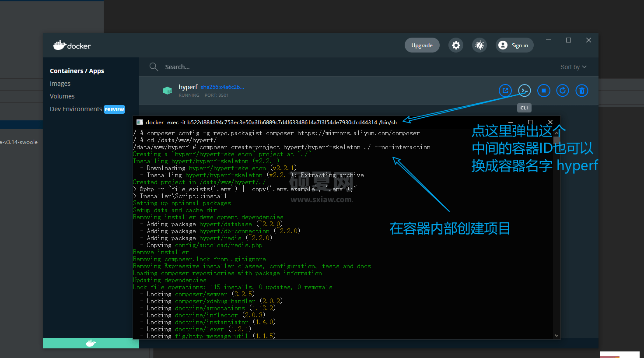Click terminal scrollbar down arrow
Viewport: 644px width, 358px height.
pos(556,336)
